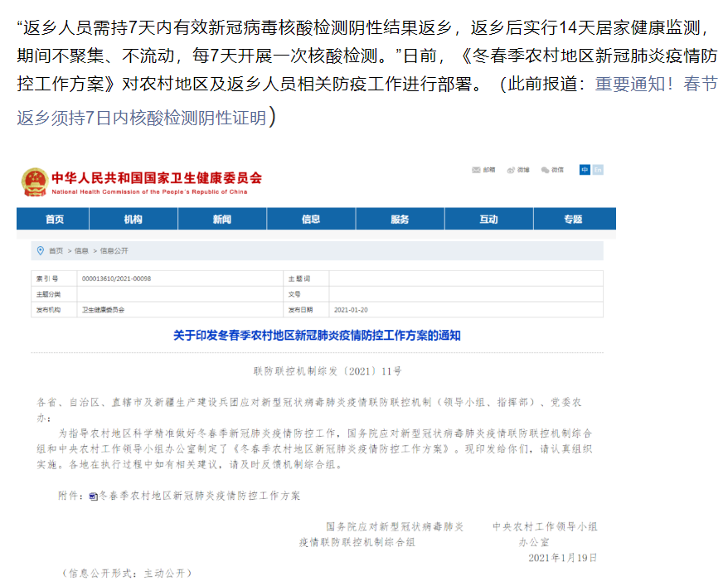This screenshot has width=728, height=586.
Task: Select the 互动 navigation tab
Action: pos(488,220)
